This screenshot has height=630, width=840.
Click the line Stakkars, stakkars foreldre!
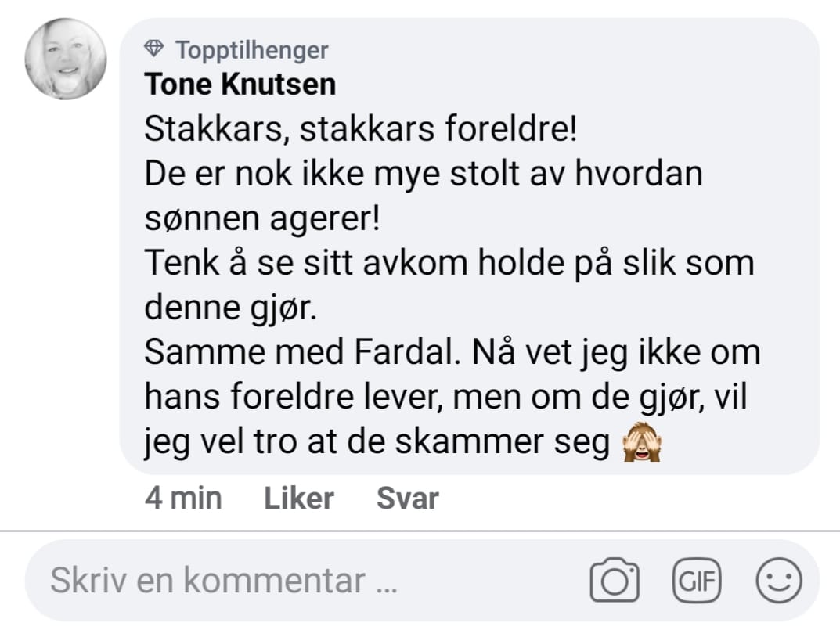[x=361, y=129]
